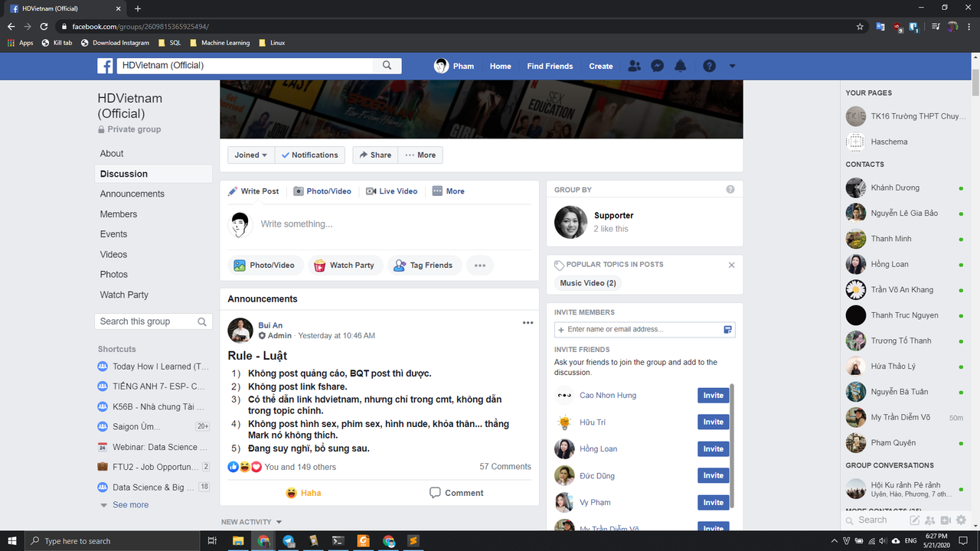
Task: Click the three-dot more options pill in composer
Action: pyautogui.click(x=480, y=266)
